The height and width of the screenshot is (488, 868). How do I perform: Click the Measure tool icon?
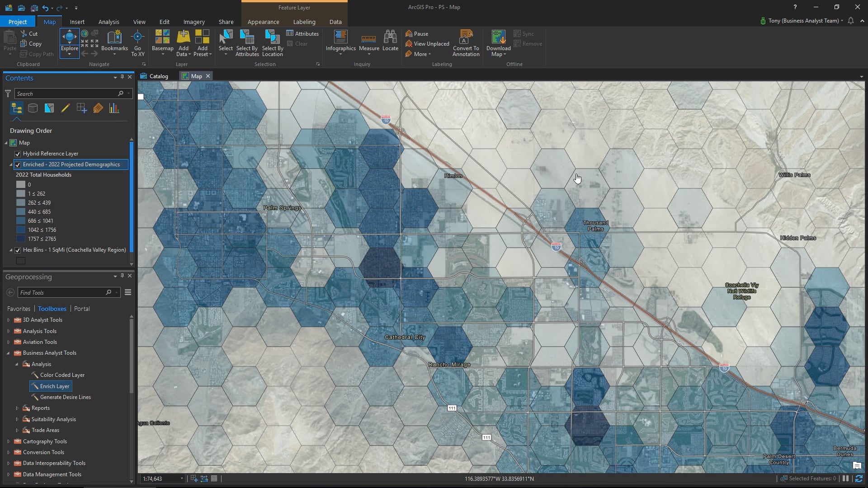pos(369,38)
